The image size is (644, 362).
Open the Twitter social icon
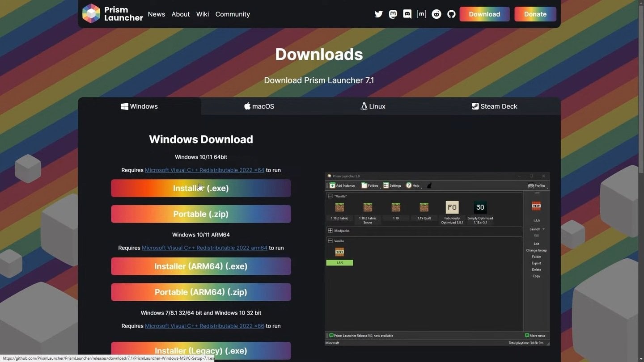coord(378,14)
